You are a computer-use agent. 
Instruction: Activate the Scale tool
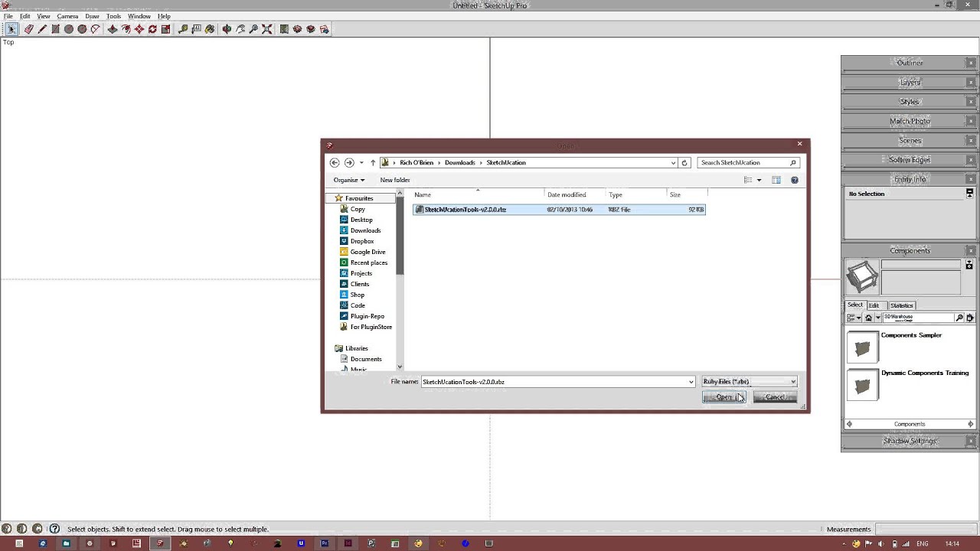(165, 29)
